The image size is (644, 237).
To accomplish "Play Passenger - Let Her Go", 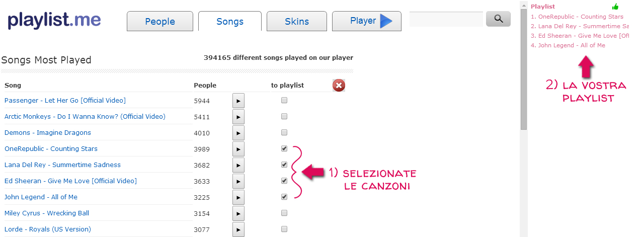I will tap(238, 101).
